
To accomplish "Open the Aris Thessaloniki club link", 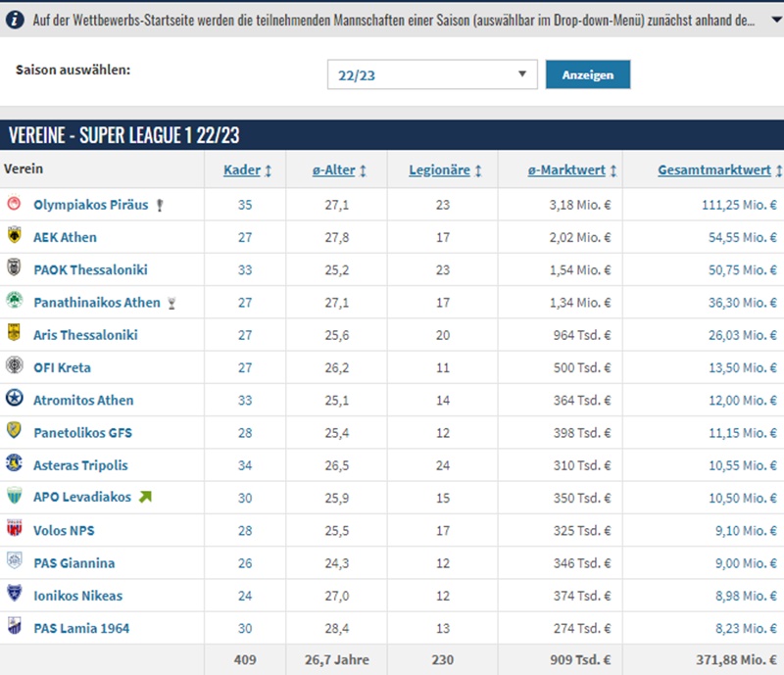I will [x=85, y=335].
